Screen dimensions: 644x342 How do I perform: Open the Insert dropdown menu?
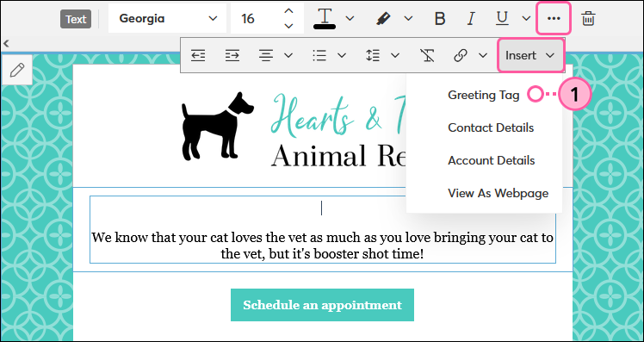(530, 55)
